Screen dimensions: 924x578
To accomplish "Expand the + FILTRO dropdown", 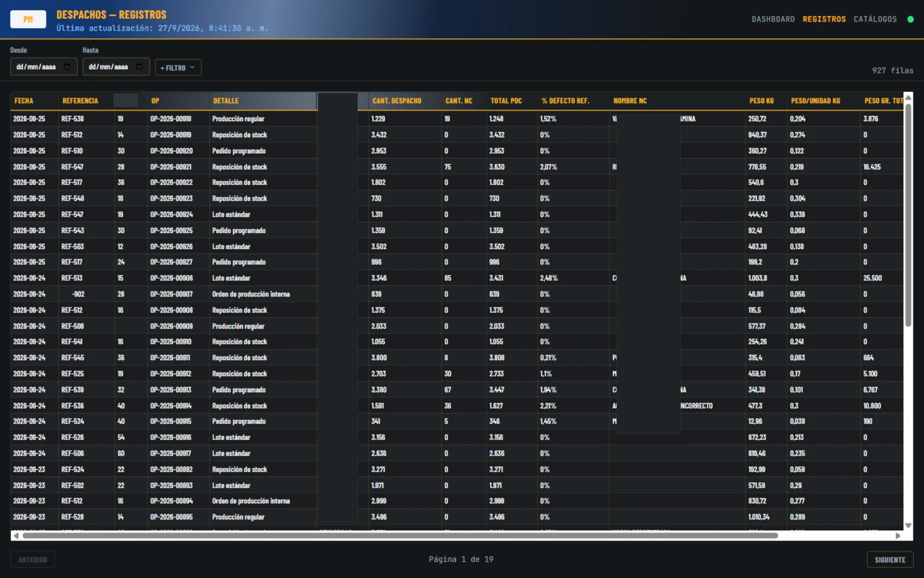I will coord(178,68).
